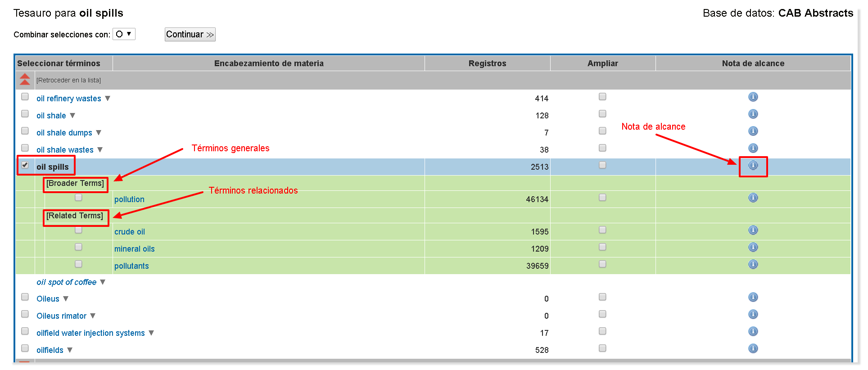Viewport: 868px width, 370px height.
Task: Click the Registros column header
Action: coord(487,63)
